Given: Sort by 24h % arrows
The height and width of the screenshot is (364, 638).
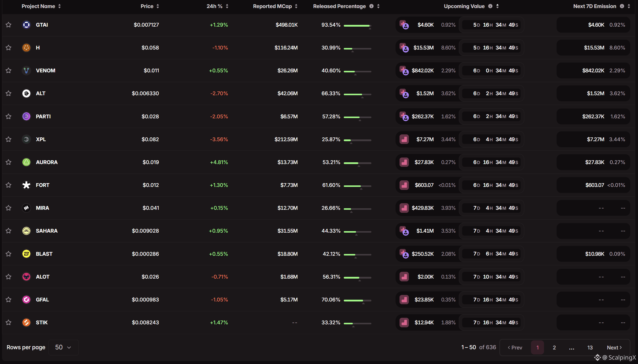Looking at the screenshot, I should click(227, 6).
